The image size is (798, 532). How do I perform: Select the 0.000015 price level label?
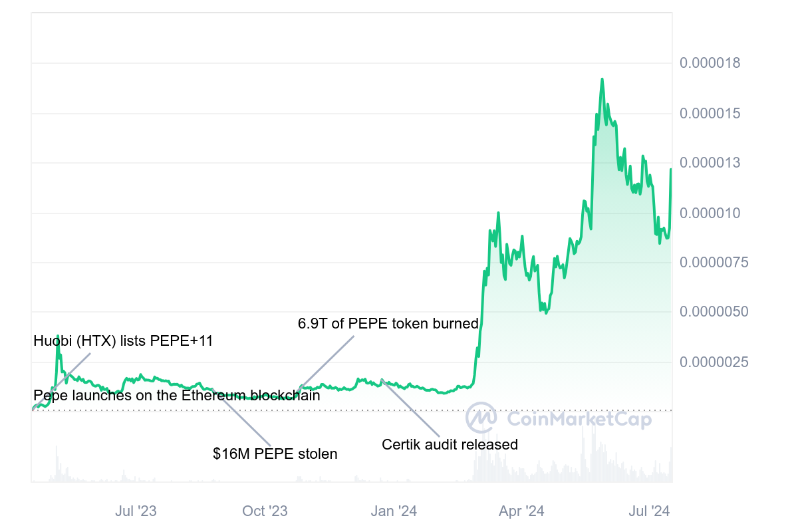point(710,113)
